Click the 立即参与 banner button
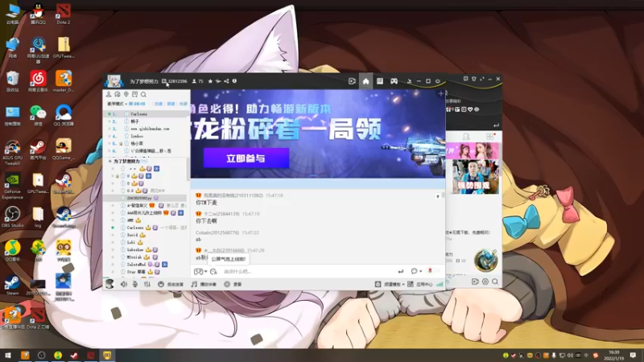Image resolution: width=644 pixels, height=362 pixels. [246, 158]
